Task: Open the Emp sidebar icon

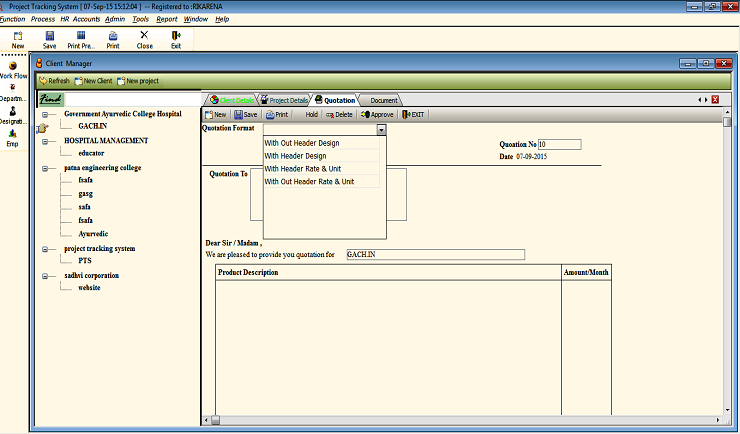Action: 12,137
